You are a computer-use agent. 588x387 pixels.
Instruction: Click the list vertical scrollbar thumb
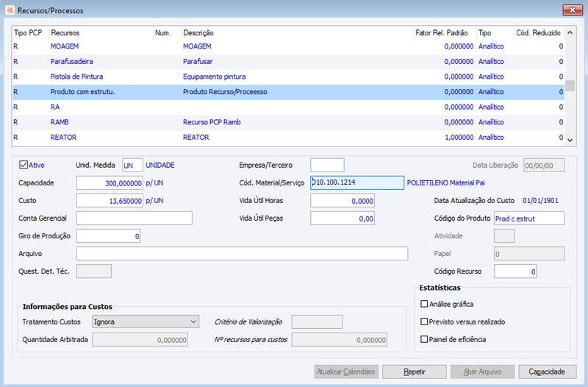(570, 85)
